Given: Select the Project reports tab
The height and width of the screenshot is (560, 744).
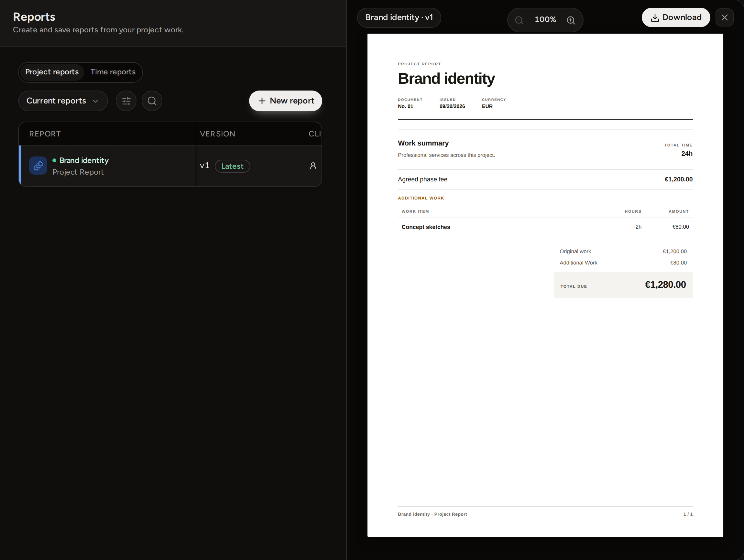Looking at the screenshot, I should (52, 72).
